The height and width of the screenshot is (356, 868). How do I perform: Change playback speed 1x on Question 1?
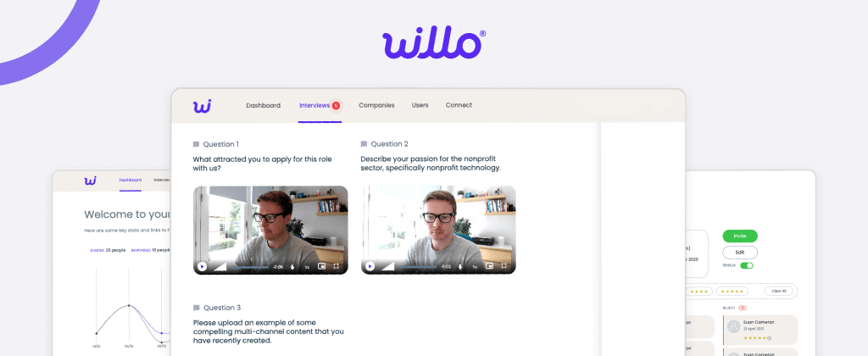click(307, 267)
